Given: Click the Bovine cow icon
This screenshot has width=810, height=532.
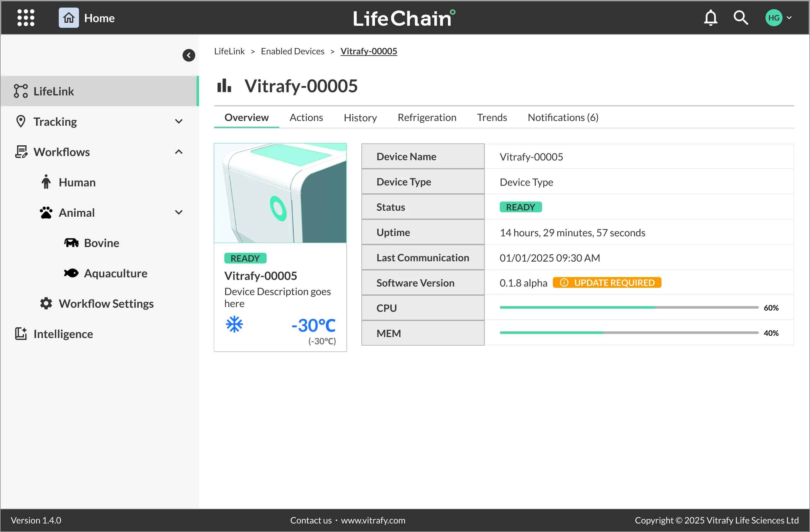Looking at the screenshot, I should [x=71, y=243].
